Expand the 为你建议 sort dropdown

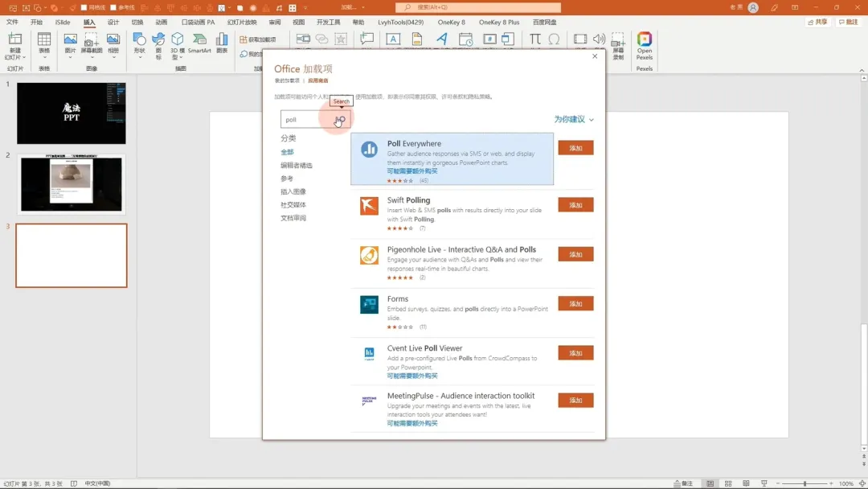click(574, 119)
